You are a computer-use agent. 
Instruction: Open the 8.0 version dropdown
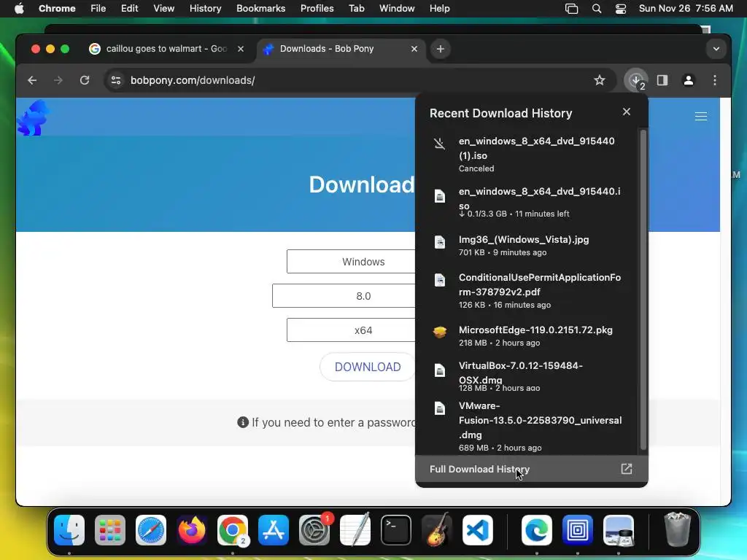pos(344,296)
